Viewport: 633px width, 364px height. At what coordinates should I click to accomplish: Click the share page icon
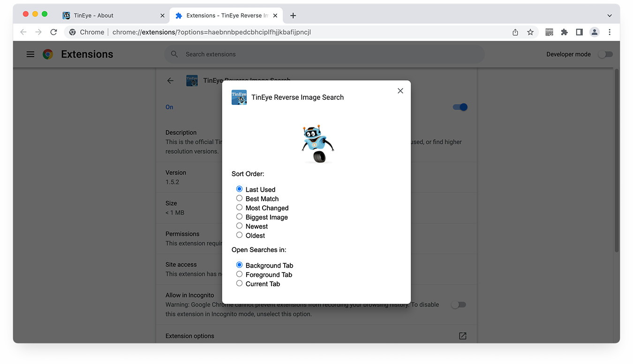[x=515, y=32]
